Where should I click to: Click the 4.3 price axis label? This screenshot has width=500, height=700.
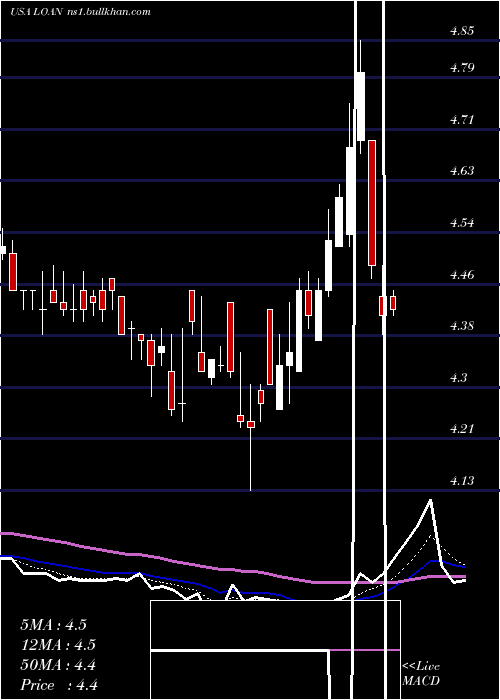coord(459,378)
